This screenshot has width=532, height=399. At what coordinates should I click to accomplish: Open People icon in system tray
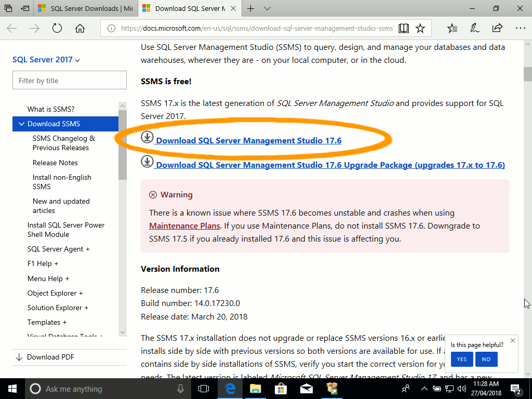point(405,389)
